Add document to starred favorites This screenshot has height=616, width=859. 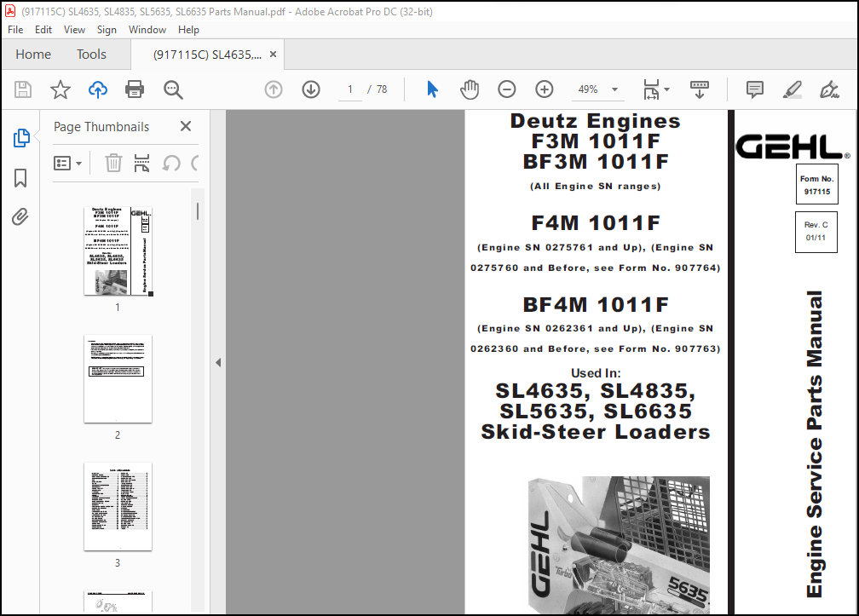click(x=61, y=89)
